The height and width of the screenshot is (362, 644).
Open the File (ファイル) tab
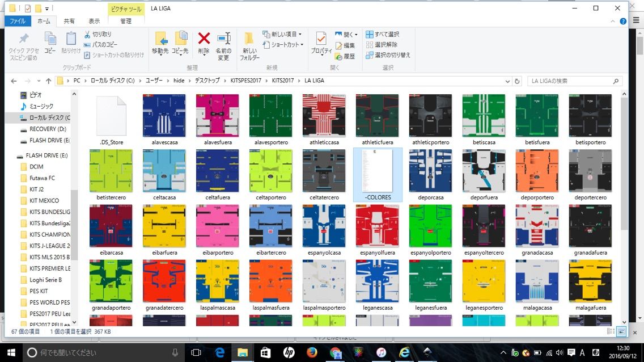click(18, 21)
